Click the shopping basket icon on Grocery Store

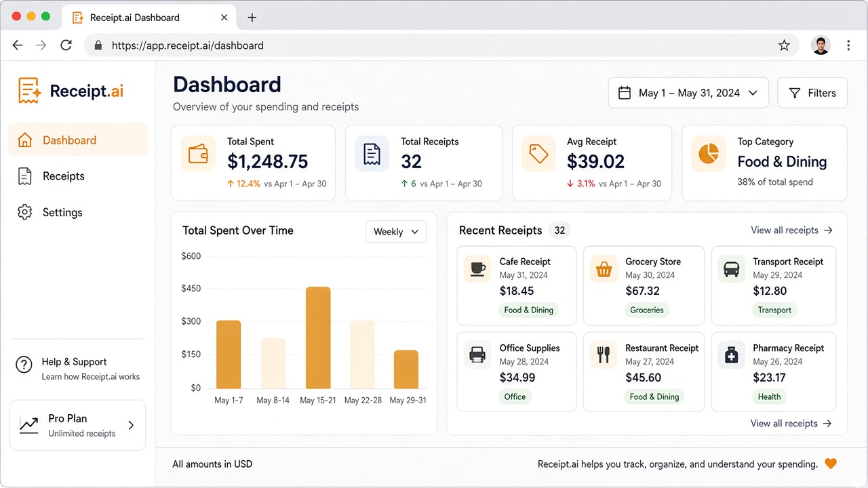point(604,269)
